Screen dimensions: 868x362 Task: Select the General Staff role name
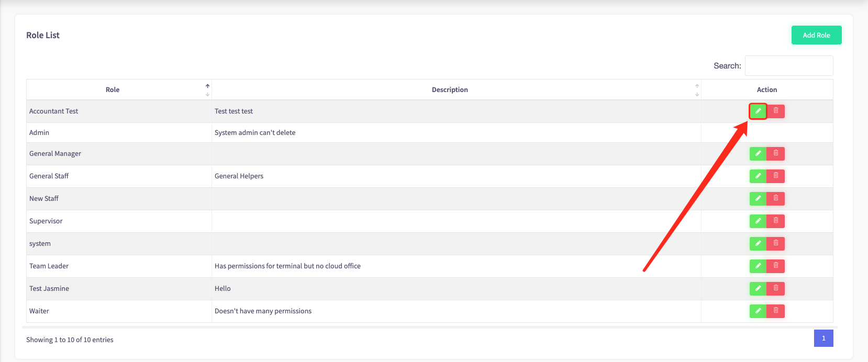(49, 176)
